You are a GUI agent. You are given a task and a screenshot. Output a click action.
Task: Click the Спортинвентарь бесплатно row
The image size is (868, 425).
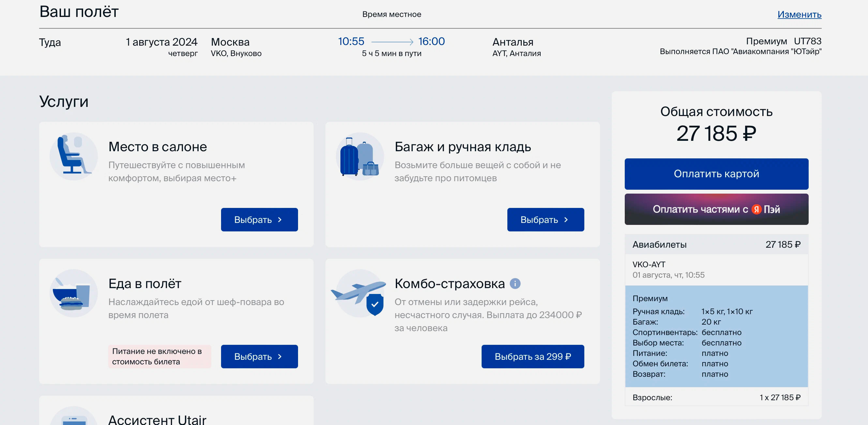tap(687, 332)
